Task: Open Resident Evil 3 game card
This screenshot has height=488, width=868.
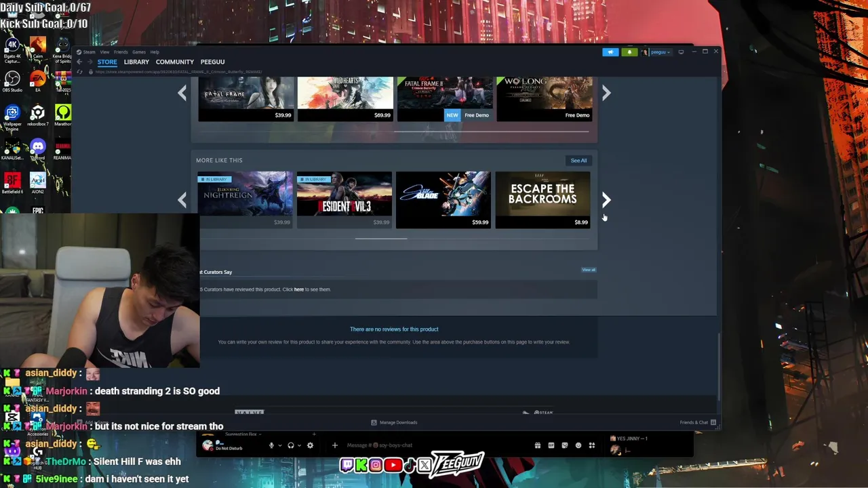Action: click(x=344, y=200)
